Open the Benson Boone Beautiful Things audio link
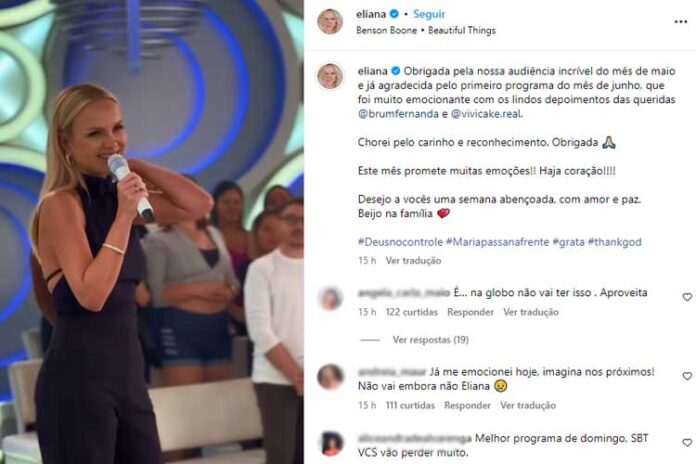 pyautogui.click(x=426, y=31)
